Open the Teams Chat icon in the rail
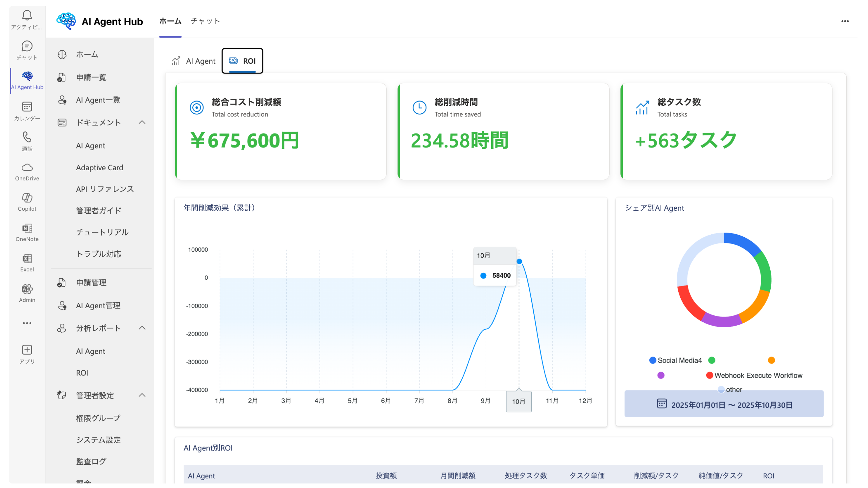This screenshot has width=868, height=488. (27, 46)
